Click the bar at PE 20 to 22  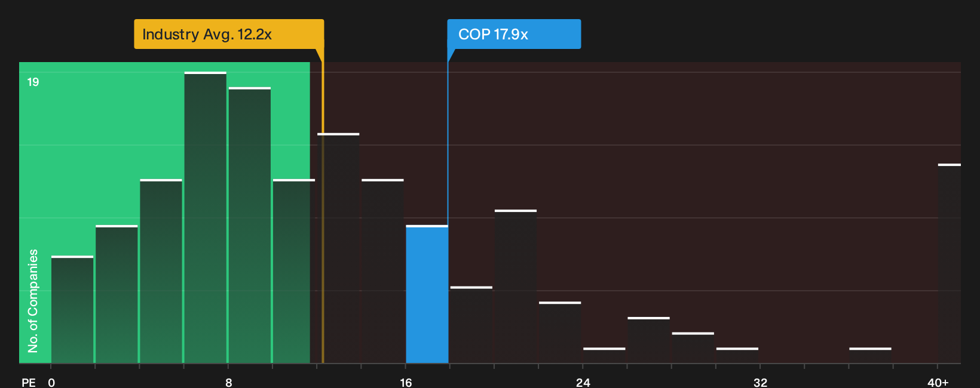(516, 287)
